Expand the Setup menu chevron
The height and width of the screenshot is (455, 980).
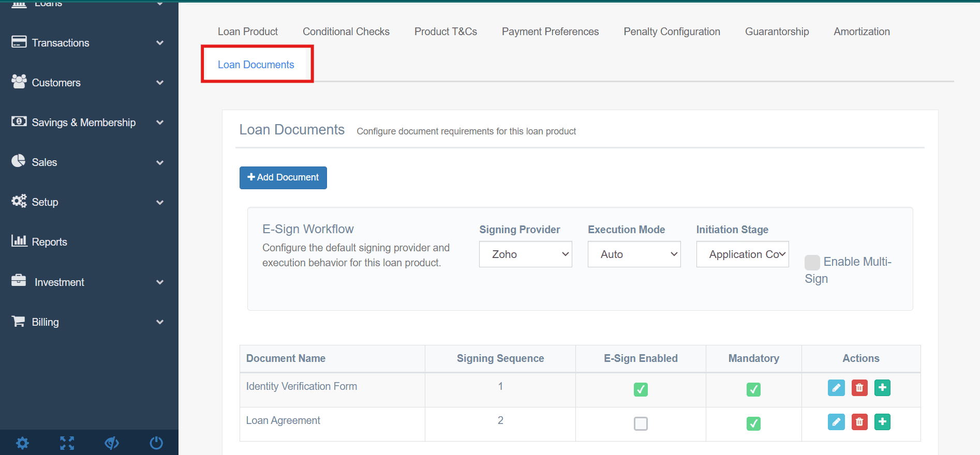click(x=160, y=202)
